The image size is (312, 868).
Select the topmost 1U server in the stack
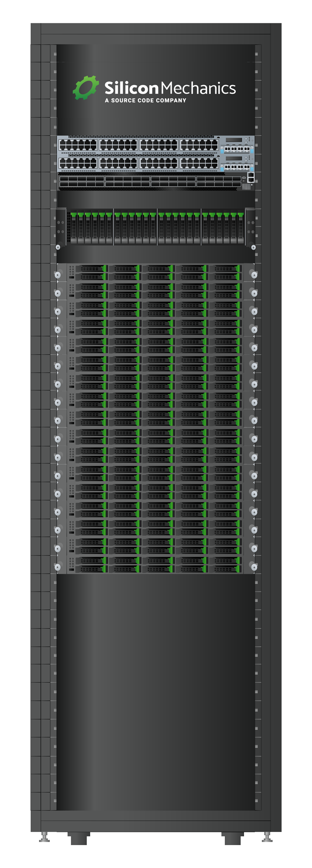pos(156,273)
